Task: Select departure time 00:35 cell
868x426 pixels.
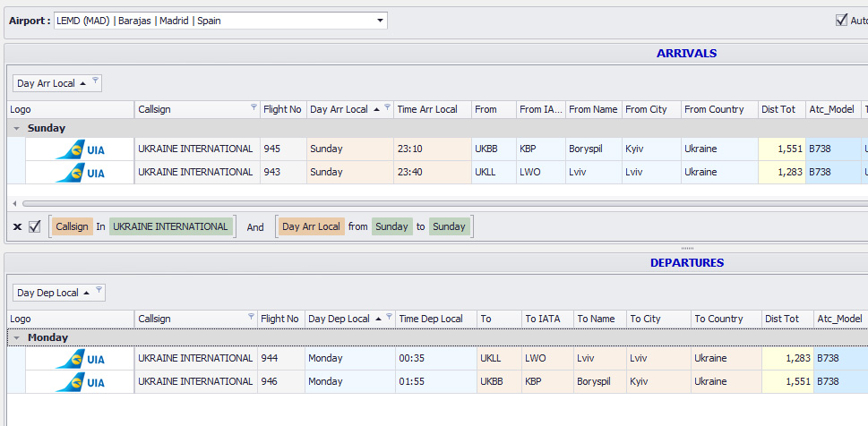Action: coord(435,359)
